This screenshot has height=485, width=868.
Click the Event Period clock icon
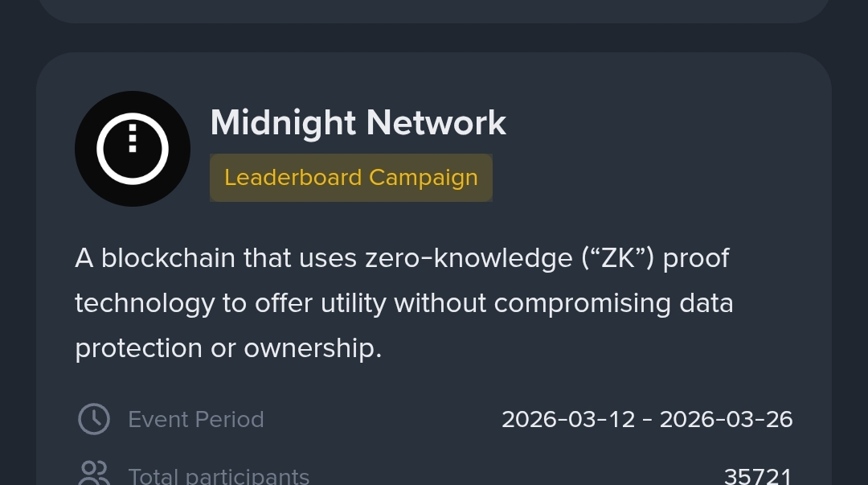(x=94, y=419)
